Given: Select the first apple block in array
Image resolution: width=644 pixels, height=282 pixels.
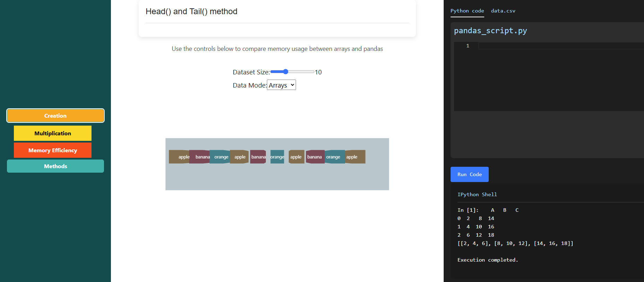Looking at the screenshot, I should [179, 157].
